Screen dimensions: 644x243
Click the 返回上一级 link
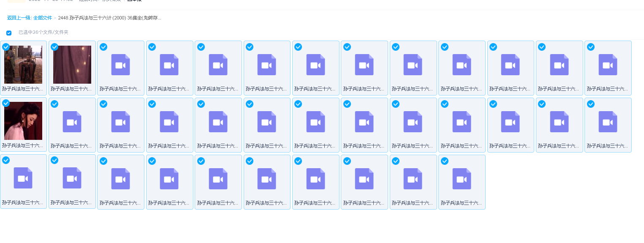(x=19, y=18)
